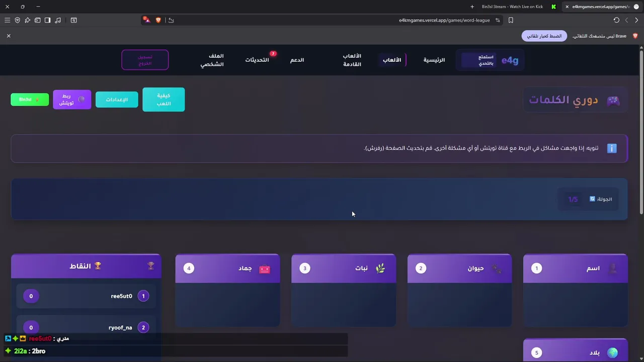Screen dimensions: 644x362
Task: Click the e4g logo
Action: click(510, 60)
